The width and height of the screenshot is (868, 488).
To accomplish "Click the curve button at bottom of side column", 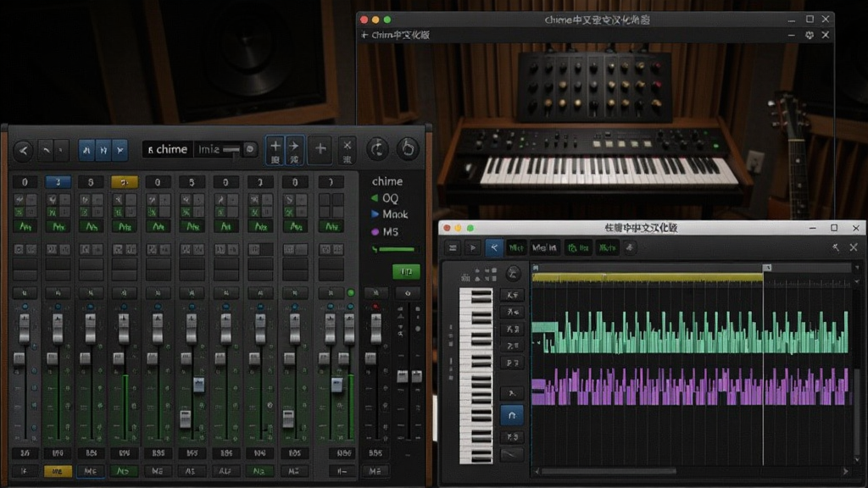I will 511,454.
